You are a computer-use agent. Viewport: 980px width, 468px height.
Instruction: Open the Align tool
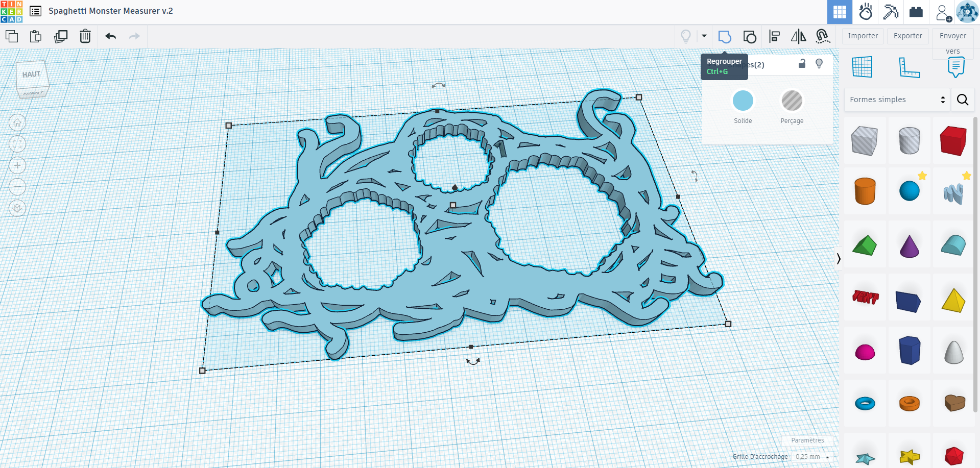[774, 37]
